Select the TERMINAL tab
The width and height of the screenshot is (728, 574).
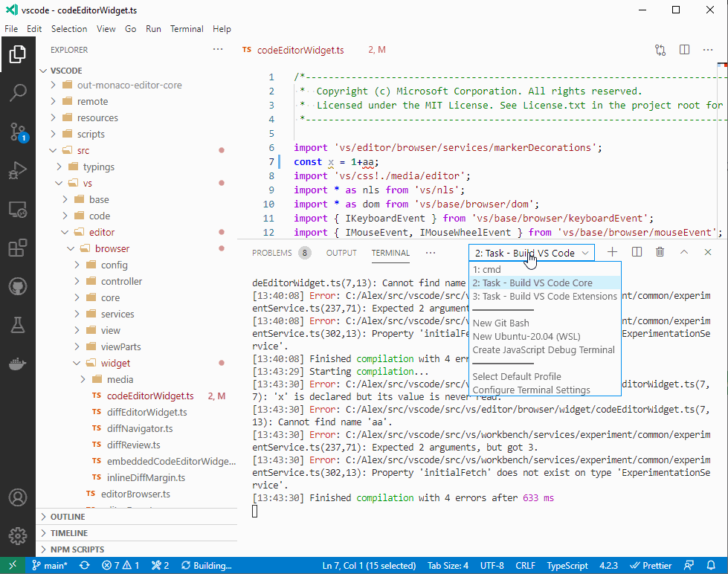(390, 253)
